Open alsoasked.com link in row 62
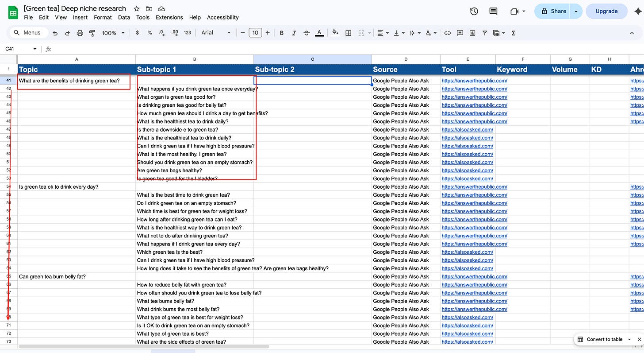This screenshot has height=353, width=644. 467,252
